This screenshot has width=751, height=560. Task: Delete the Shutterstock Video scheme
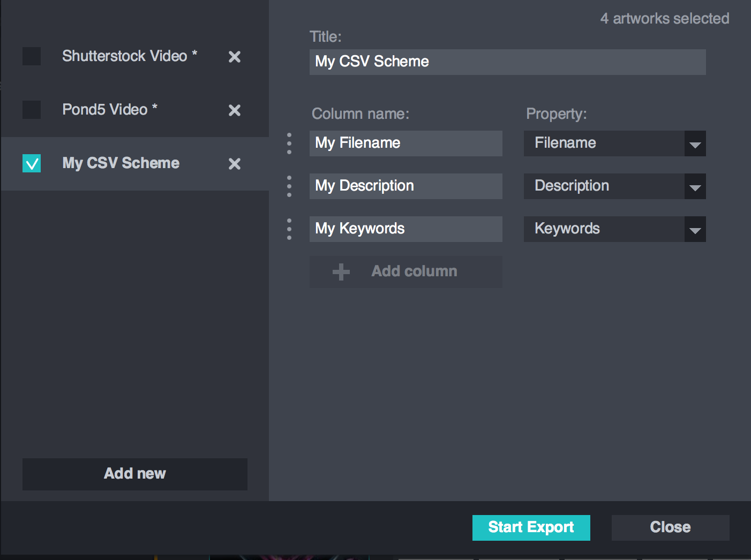pos(234,56)
